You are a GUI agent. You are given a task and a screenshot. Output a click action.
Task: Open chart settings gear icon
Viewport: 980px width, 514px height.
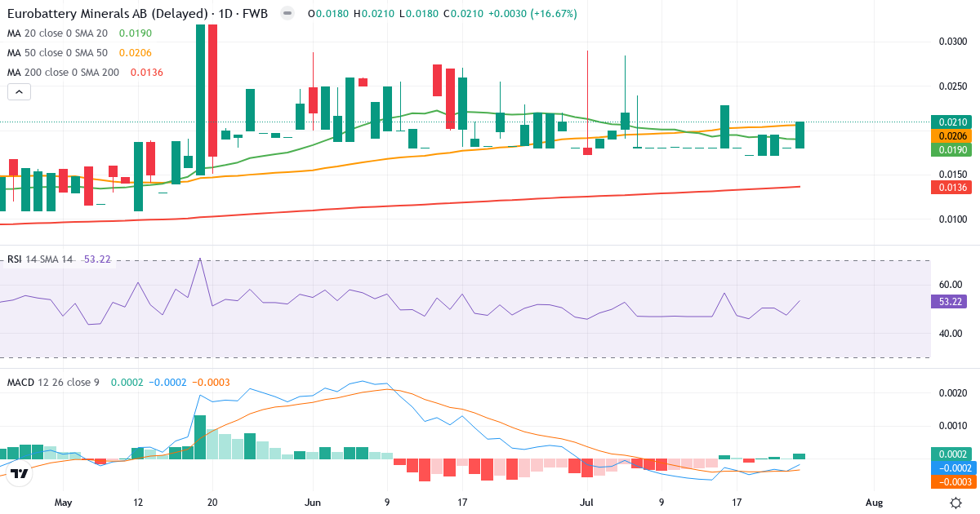(955, 503)
